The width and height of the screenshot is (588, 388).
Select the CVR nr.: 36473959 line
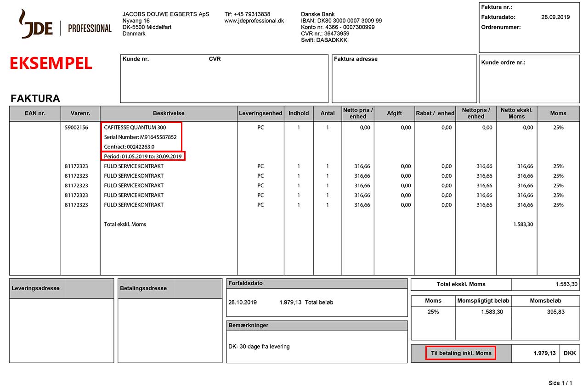click(325, 34)
